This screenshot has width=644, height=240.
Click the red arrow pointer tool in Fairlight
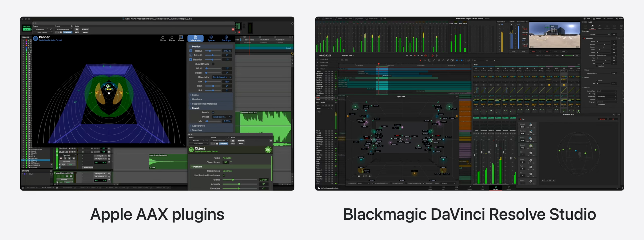(420, 60)
